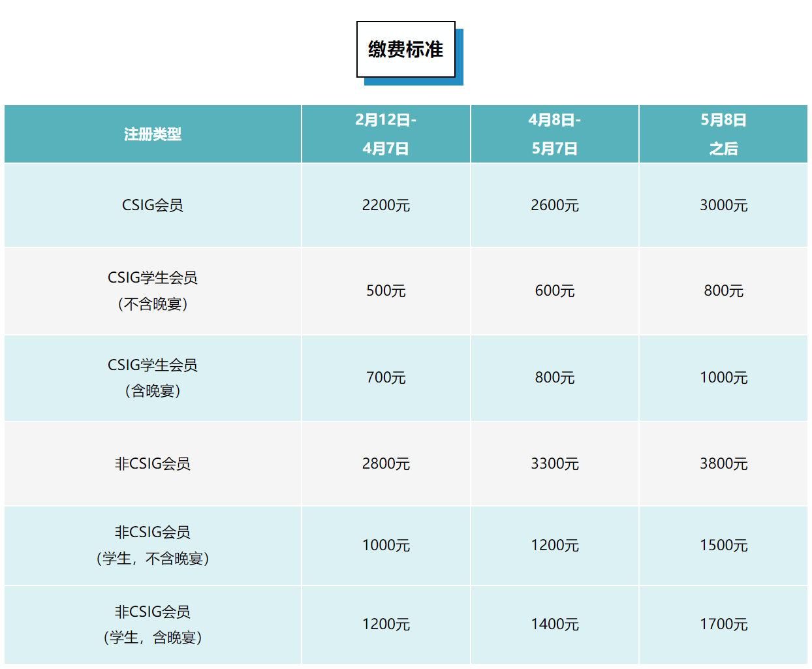Click 800元 in the CSIG学生会员(含晚宴) row
812x669 pixels.
point(555,378)
